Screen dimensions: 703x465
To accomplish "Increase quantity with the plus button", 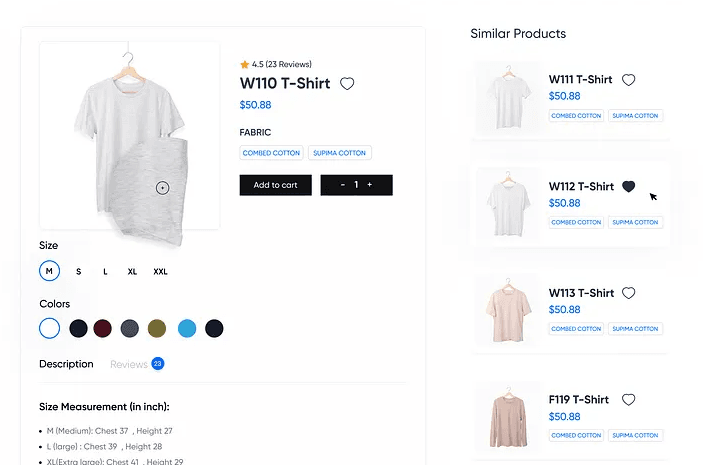I will (369, 185).
